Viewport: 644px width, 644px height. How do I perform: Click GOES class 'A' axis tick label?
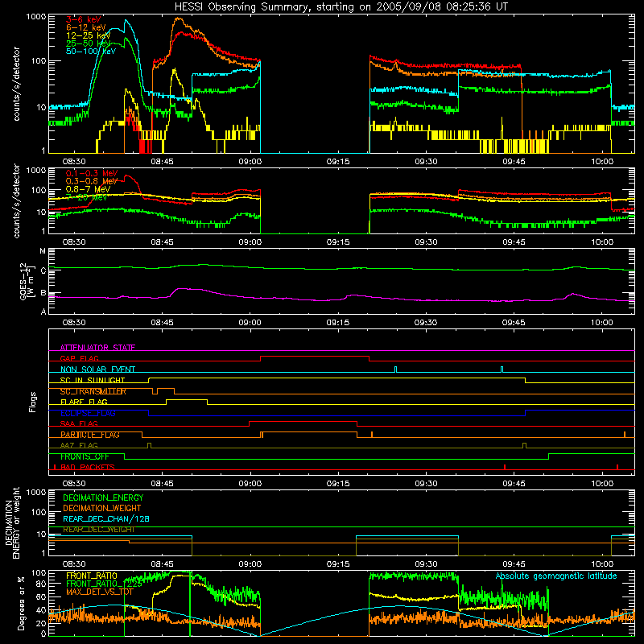click(43, 312)
